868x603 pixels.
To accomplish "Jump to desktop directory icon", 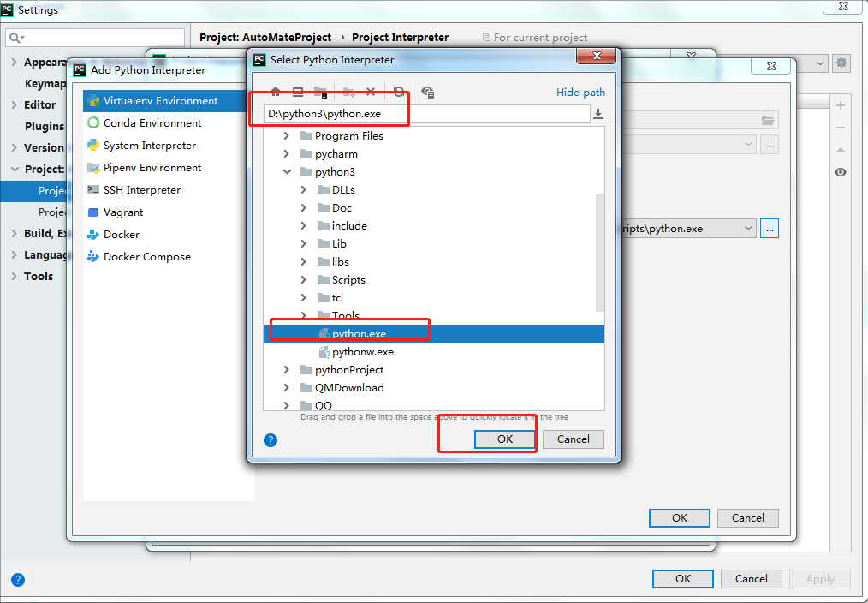I will click(298, 92).
